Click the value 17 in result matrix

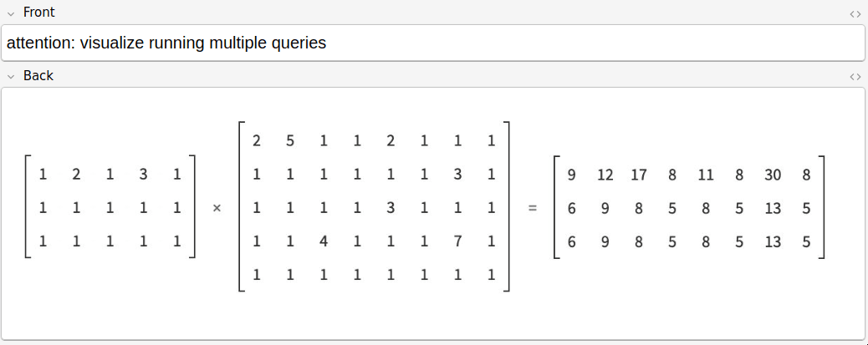coord(638,175)
